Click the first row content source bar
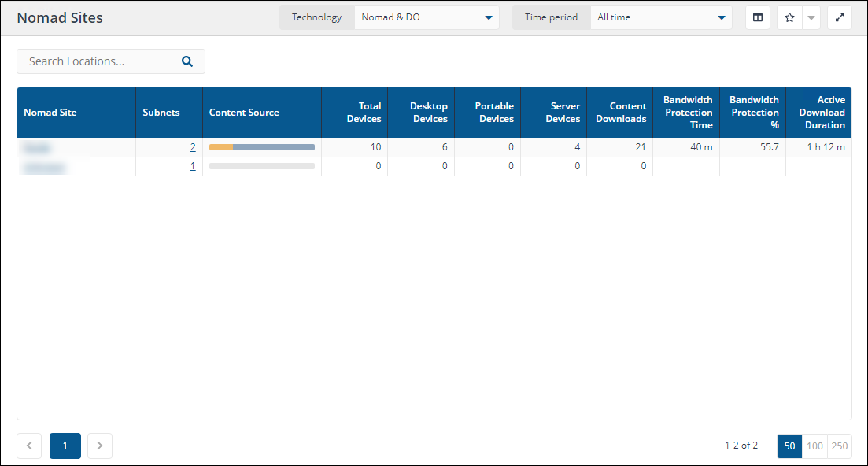This screenshot has height=466, width=868. (261, 147)
